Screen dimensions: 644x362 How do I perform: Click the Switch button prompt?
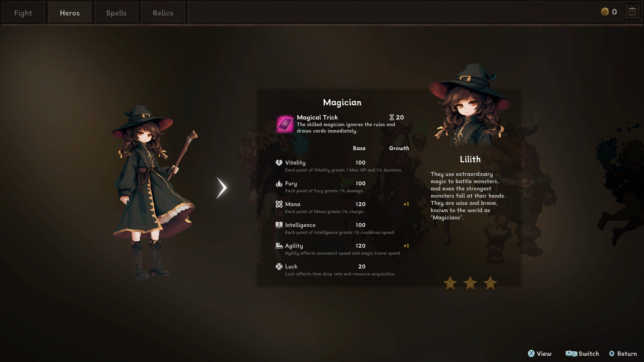582,354
